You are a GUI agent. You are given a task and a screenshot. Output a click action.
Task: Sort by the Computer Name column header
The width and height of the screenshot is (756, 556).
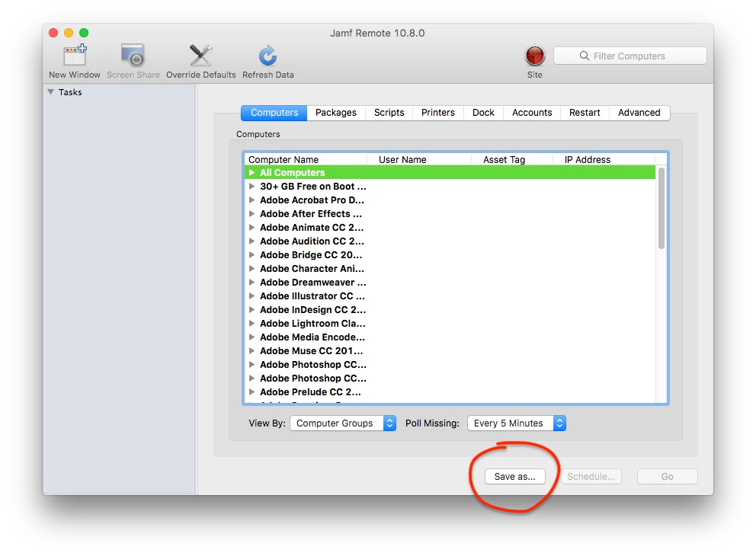306,159
